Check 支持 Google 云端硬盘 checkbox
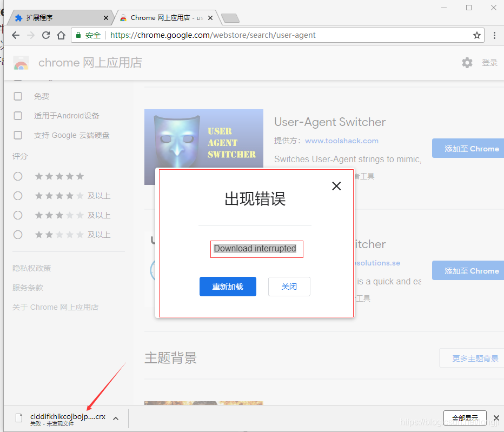504x432 pixels. [18, 135]
